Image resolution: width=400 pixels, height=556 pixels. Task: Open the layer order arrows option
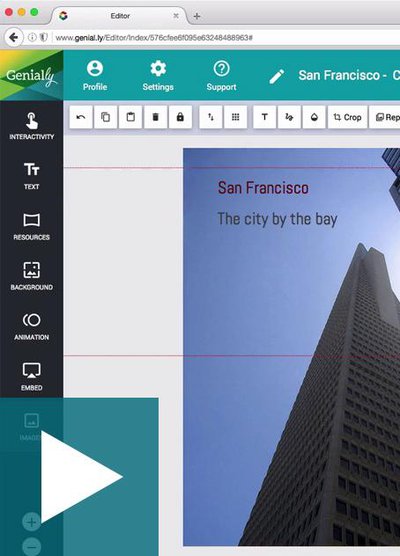coord(211,117)
